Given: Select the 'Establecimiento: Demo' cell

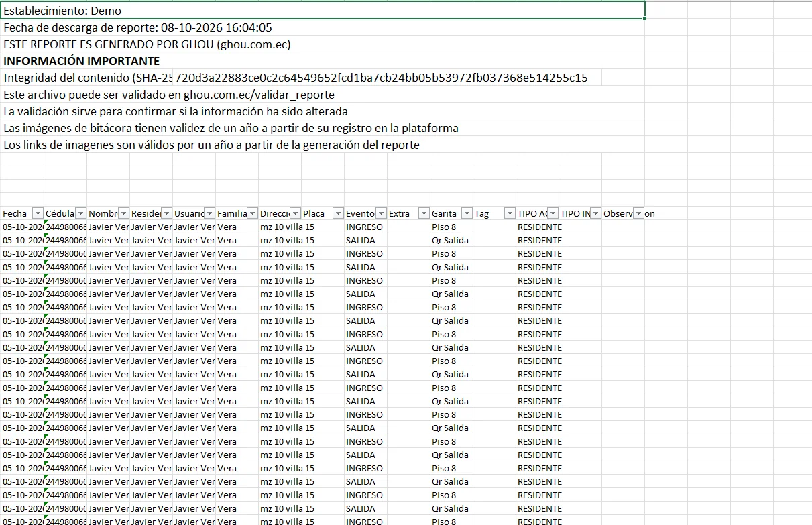Looking at the screenshot, I should click(323, 11).
